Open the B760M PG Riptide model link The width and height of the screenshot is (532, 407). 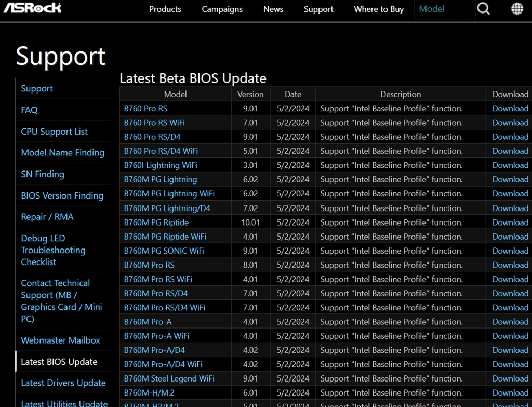click(x=156, y=222)
